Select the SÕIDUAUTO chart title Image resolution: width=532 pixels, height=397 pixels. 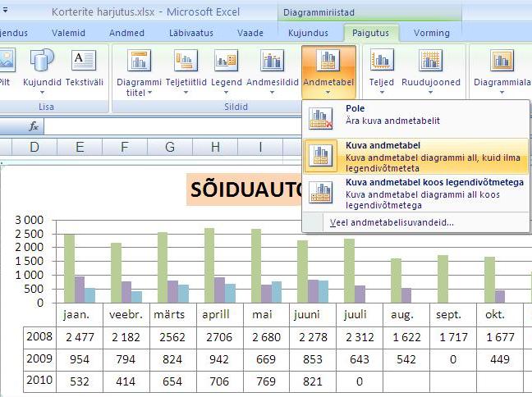[245, 189]
